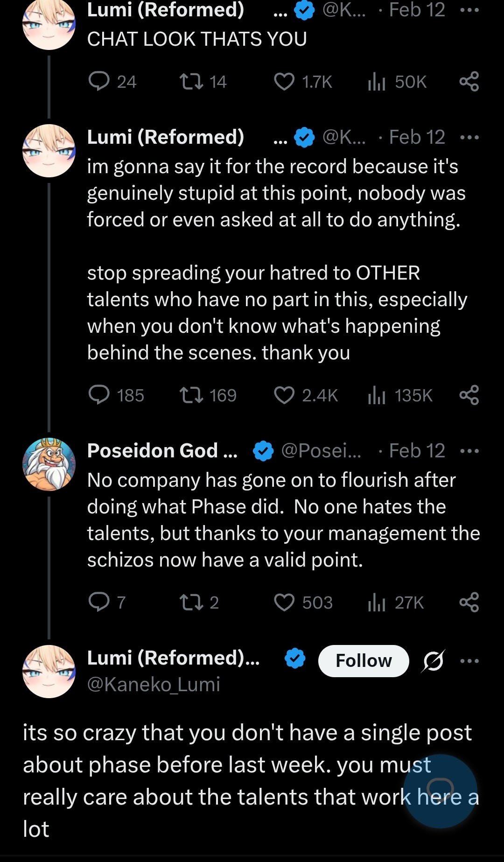Screen dimensions: 504x862
Task: Open Poseidon God's profile picture
Action: point(49,464)
